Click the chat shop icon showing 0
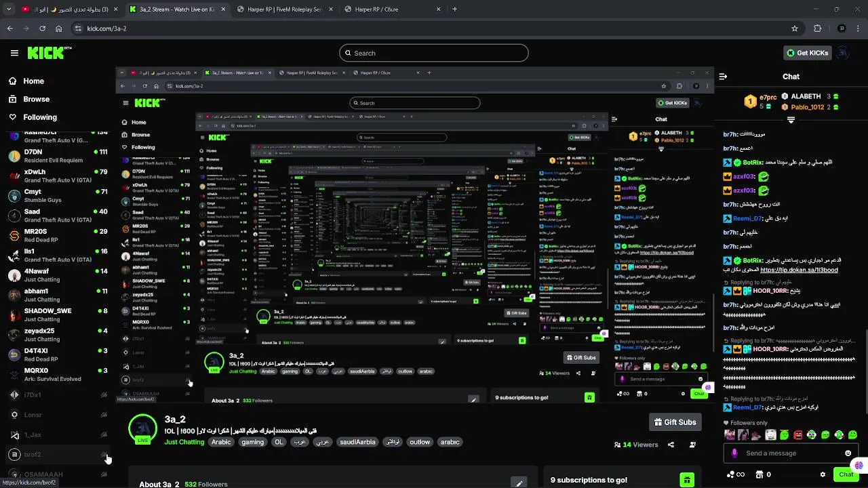 tap(764, 474)
